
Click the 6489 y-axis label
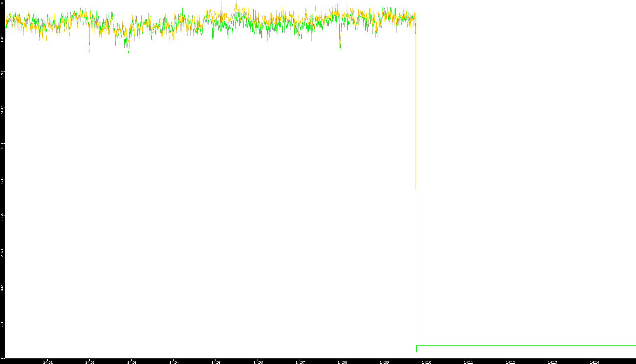pyautogui.click(x=2, y=37)
